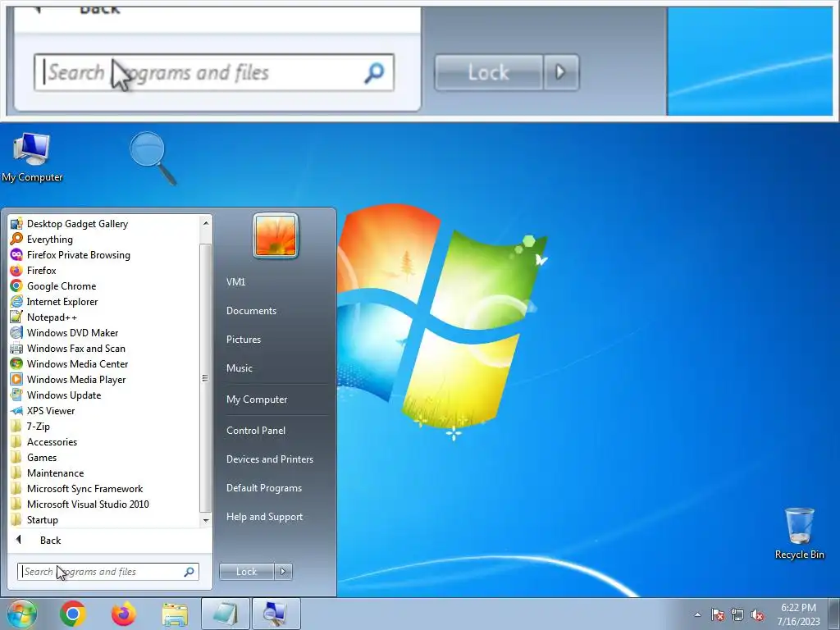Click the My Computer desktop icon
Screen dimensions: 840x630
pos(32,157)
